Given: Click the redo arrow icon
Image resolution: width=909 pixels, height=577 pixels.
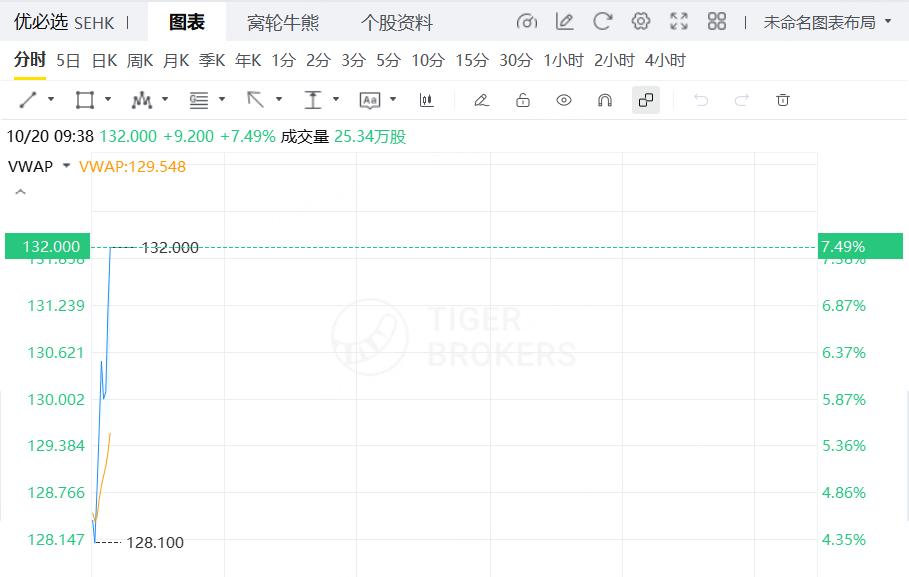Looking at the screenshot, I should (741, 100).
